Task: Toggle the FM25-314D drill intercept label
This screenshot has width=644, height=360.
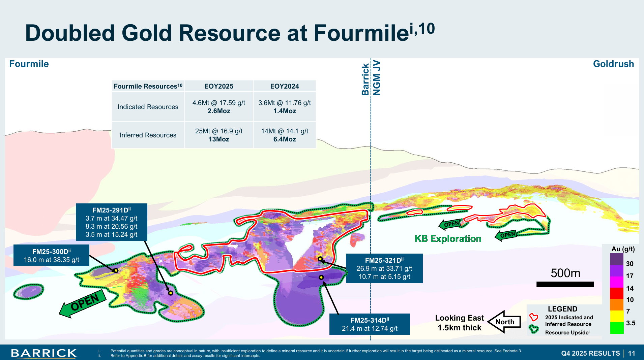Action: tap(370, 324)
